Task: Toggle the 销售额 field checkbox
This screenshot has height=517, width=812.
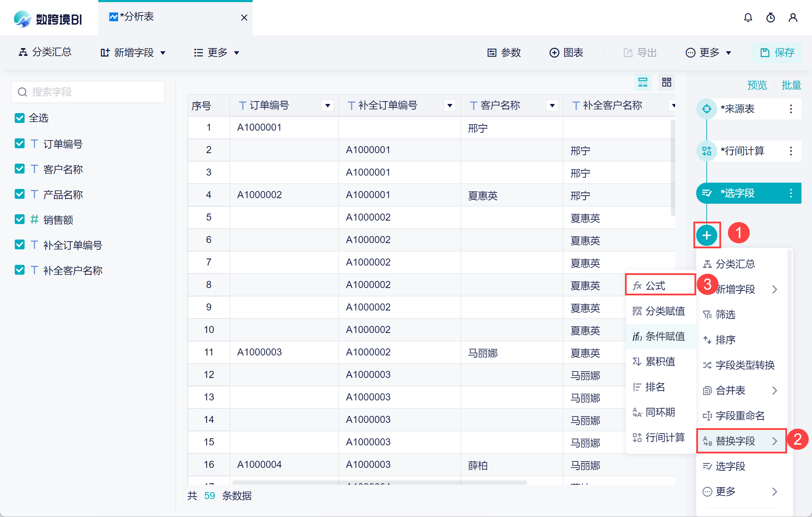Action: (20, 220)
